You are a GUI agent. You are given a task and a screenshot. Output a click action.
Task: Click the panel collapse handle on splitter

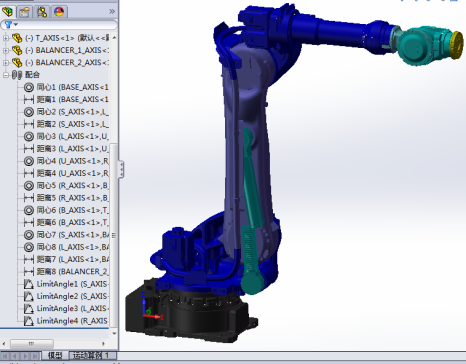121,169
